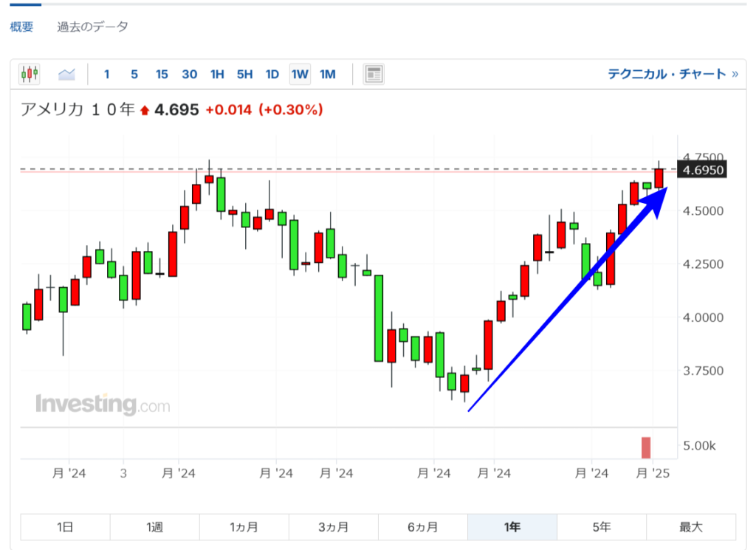Click the red volume bar
Image resolution: width=756 pixels, height=550 pixels.
coord(645,448)
